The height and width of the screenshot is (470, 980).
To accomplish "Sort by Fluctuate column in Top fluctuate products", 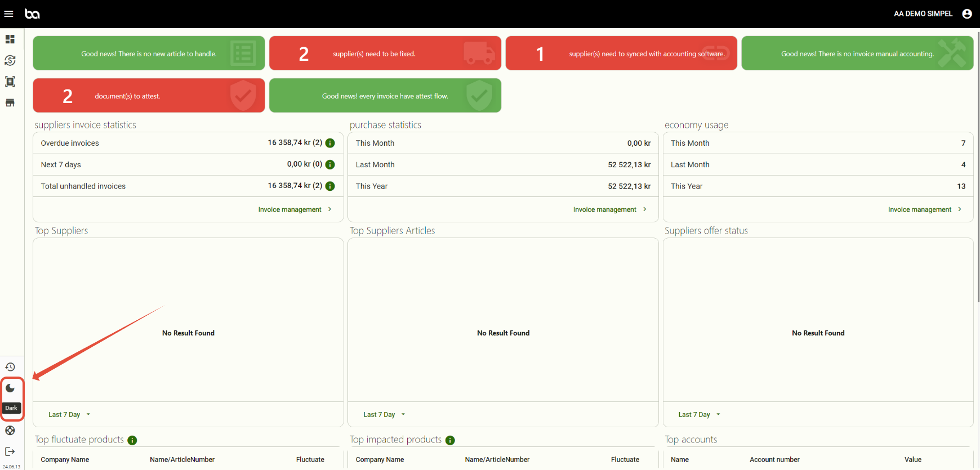I will pyautogui.click(x=310, y=460).
